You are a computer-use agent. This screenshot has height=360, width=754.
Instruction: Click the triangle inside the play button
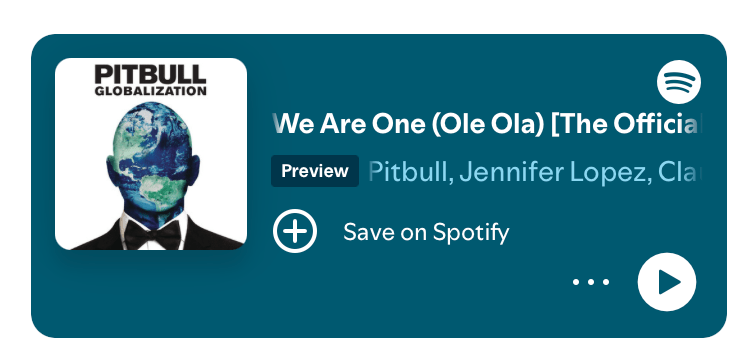point(669,282)
